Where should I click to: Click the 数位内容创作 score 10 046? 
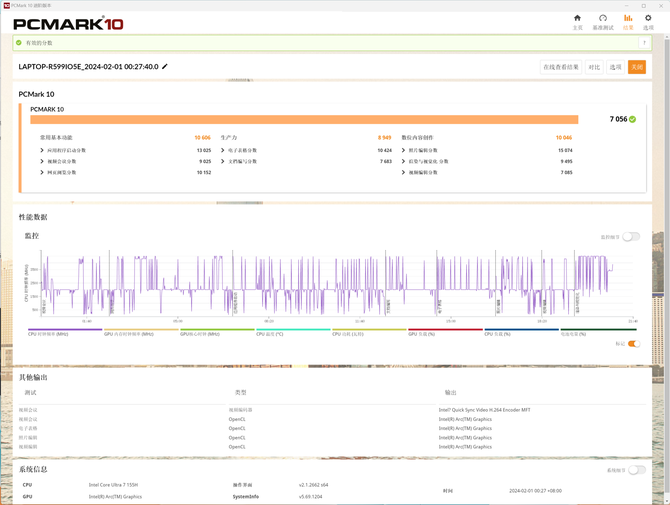(x=564, y=138)
